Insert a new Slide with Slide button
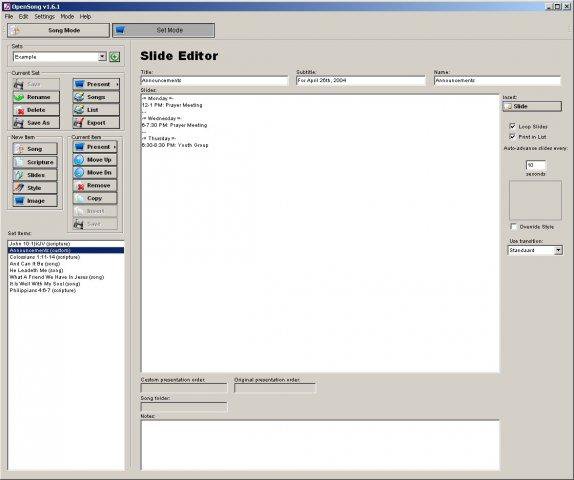 pos(532,106)
